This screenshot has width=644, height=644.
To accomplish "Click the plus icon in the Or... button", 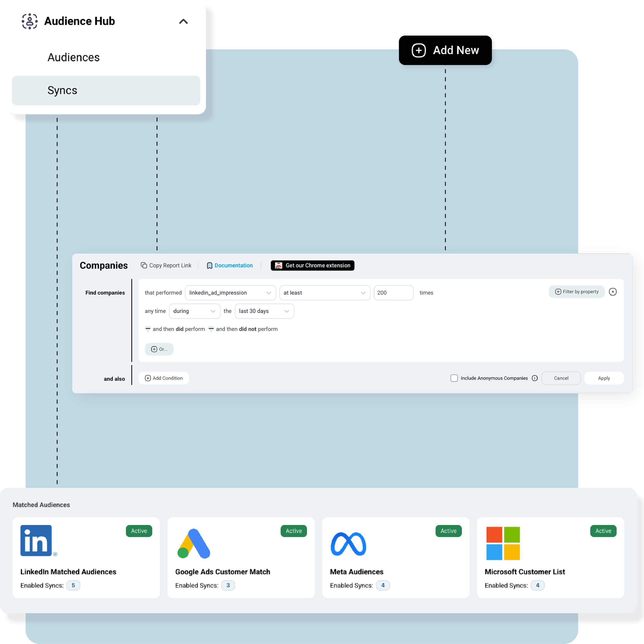I will coord(154,349).
